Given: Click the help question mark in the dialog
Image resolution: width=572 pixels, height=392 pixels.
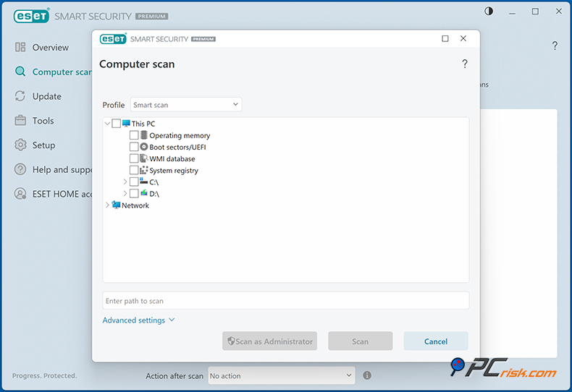Looking at the screenshot, I should [x=465, y=64].
